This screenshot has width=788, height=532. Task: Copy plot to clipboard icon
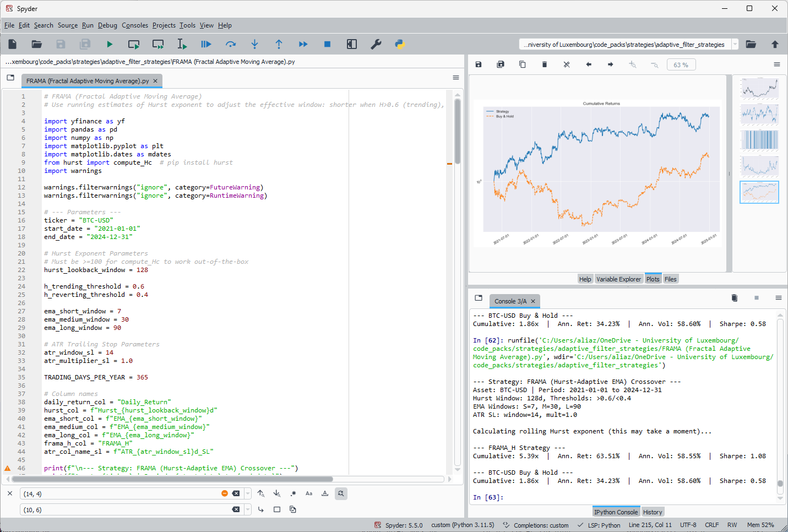click(523, 64)
